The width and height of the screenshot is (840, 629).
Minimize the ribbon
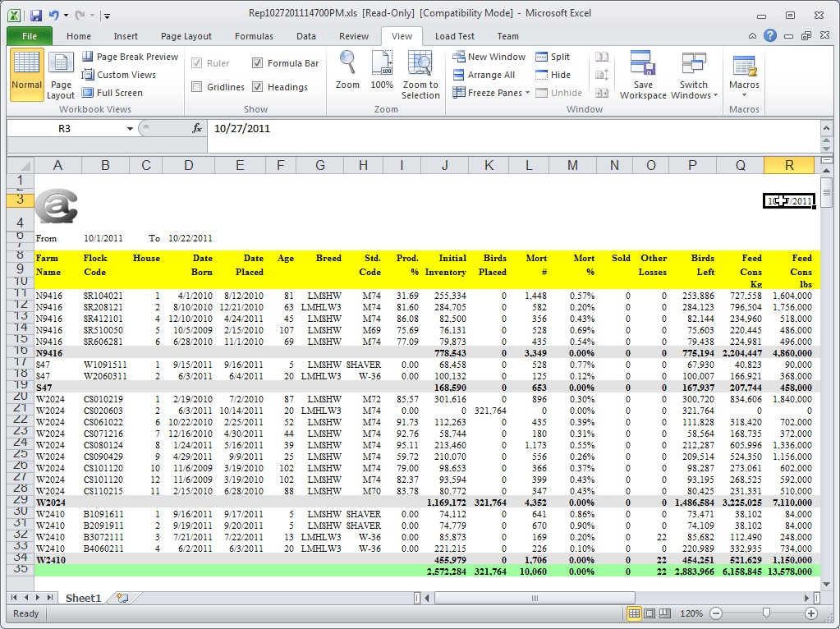coord(753,36)
